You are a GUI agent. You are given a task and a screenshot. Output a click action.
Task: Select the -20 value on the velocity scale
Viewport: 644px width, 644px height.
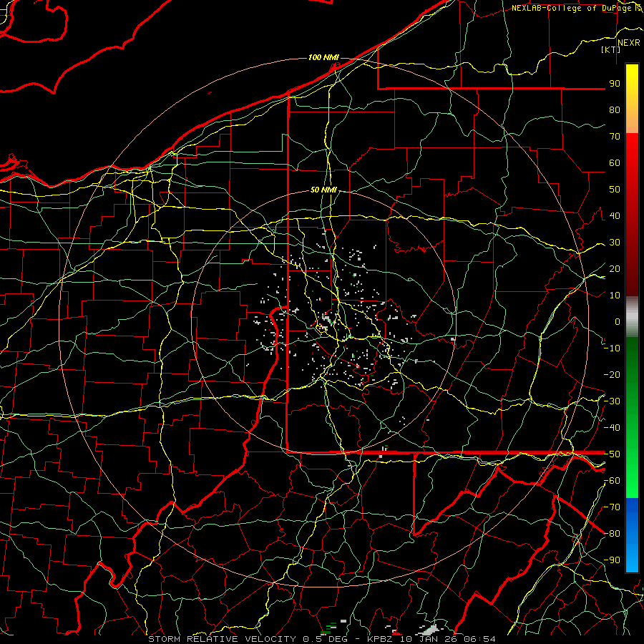(612, 374)
